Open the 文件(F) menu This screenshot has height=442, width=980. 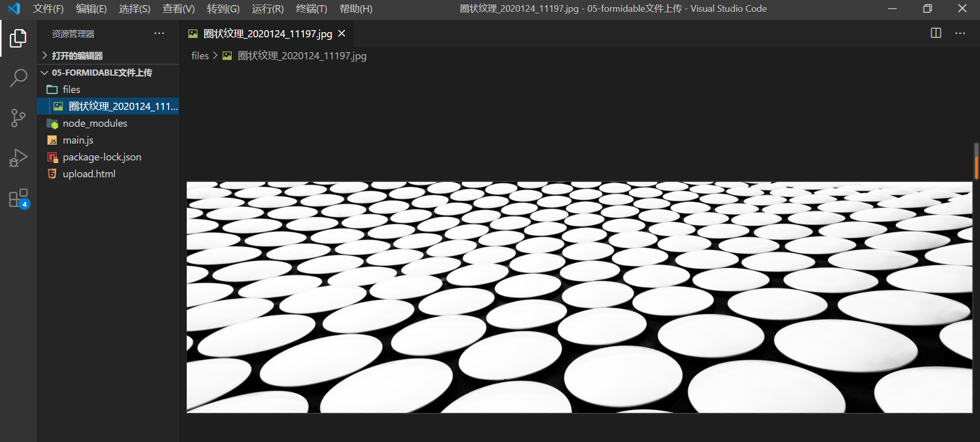click(x=48, y=9)
